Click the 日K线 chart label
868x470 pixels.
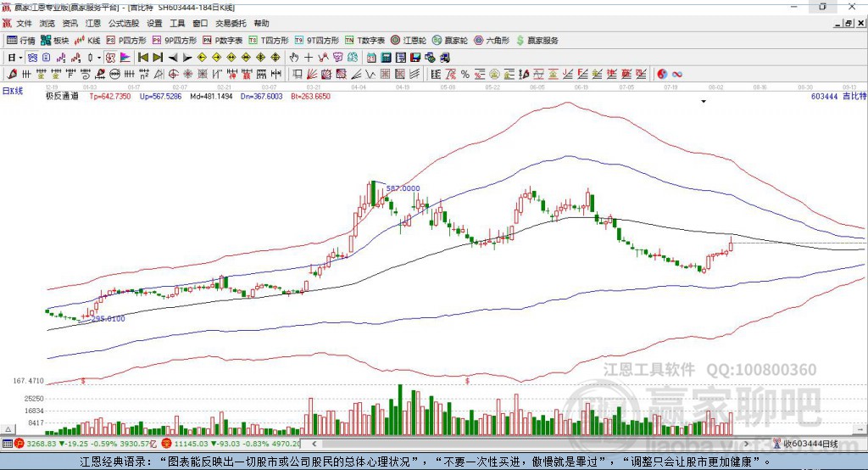(13, 91)
